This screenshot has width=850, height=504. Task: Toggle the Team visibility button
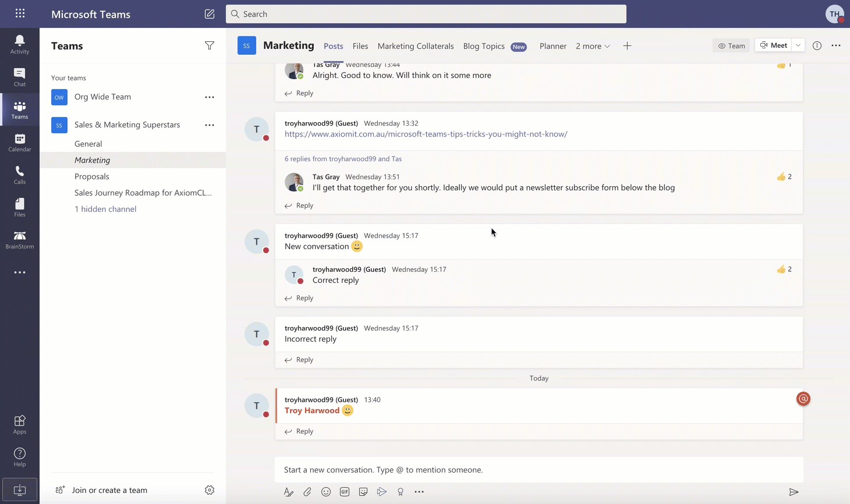[x=731, y=45]
